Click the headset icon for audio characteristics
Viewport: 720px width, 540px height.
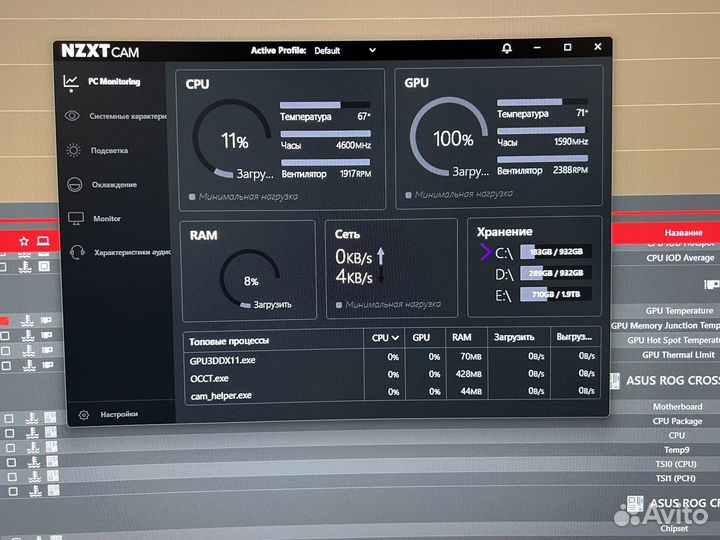[77, 252]
